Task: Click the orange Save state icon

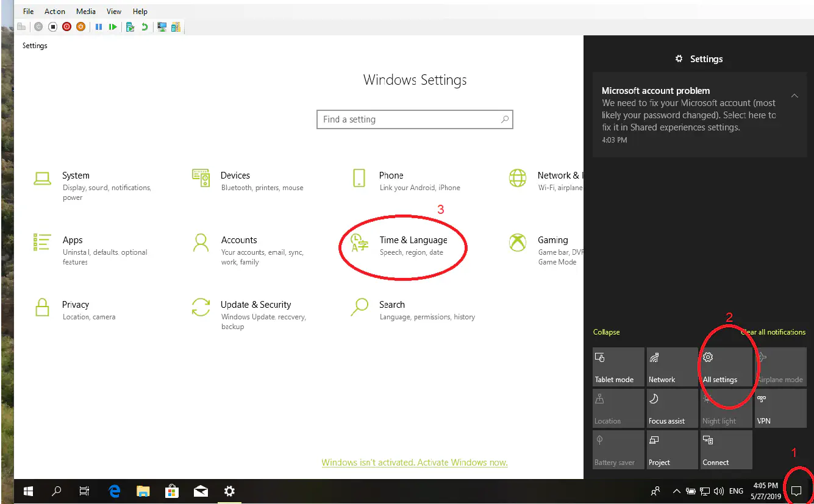Action: [80, 27]
